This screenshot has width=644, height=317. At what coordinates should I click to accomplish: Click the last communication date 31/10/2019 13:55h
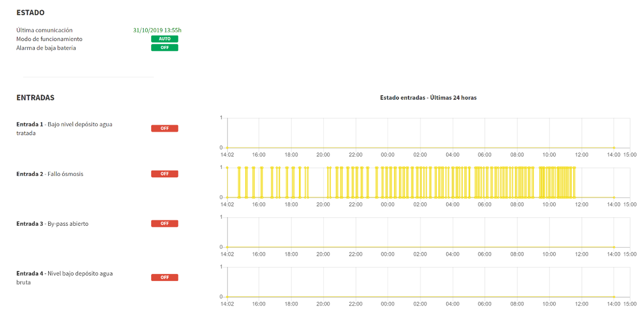click(x=157, y=30)
